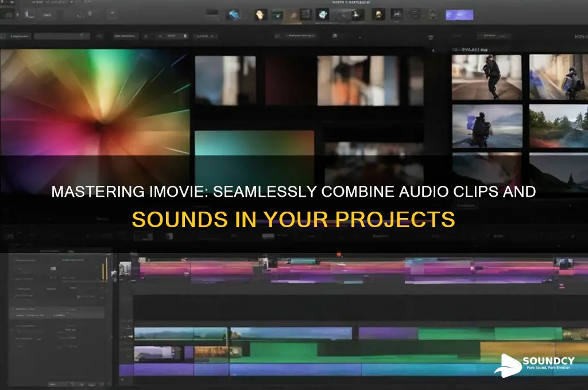Click the blue-purple wide toolbar button
588x390 pixels.
[459, 15]
